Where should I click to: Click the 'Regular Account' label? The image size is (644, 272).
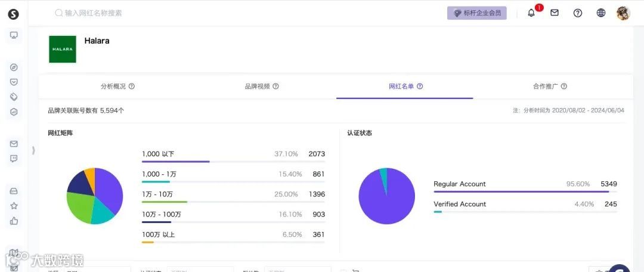pos(460,184)
